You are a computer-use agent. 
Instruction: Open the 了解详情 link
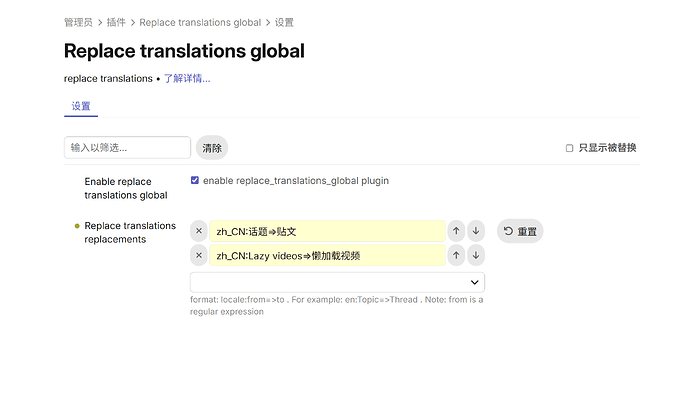point(187,79)
